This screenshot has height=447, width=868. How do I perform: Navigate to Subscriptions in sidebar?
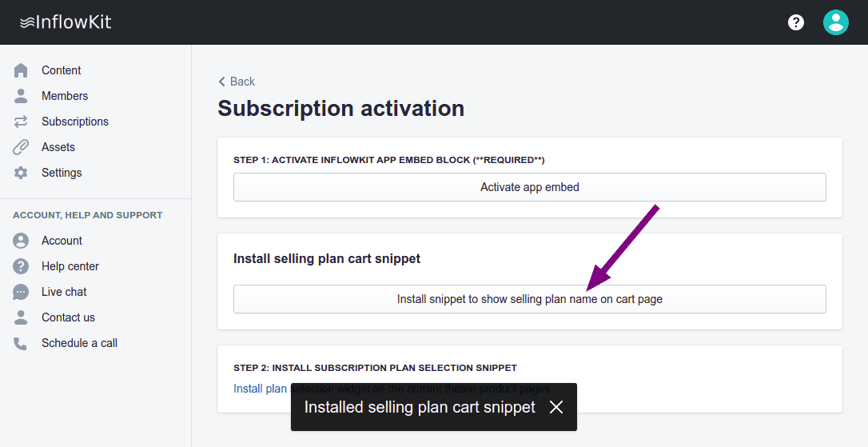[75, 122]
